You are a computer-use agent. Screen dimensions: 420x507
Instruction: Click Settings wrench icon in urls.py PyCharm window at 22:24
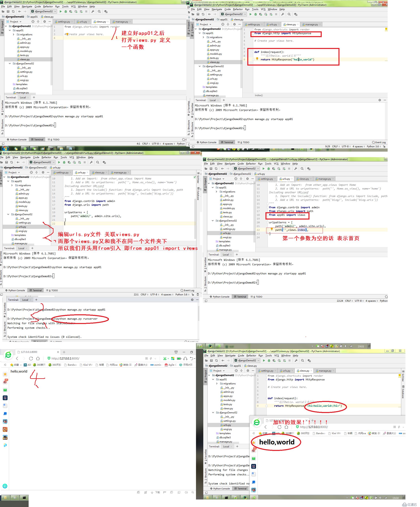tap(296, 169)
